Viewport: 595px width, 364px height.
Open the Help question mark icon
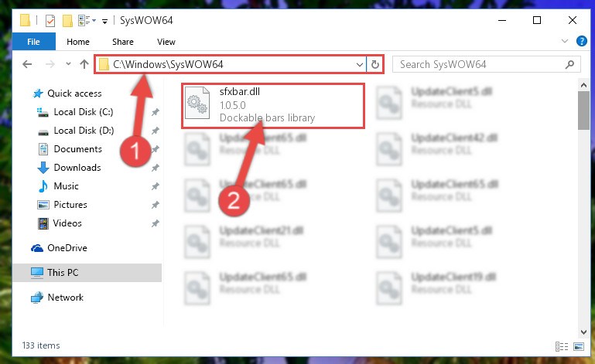581,41
